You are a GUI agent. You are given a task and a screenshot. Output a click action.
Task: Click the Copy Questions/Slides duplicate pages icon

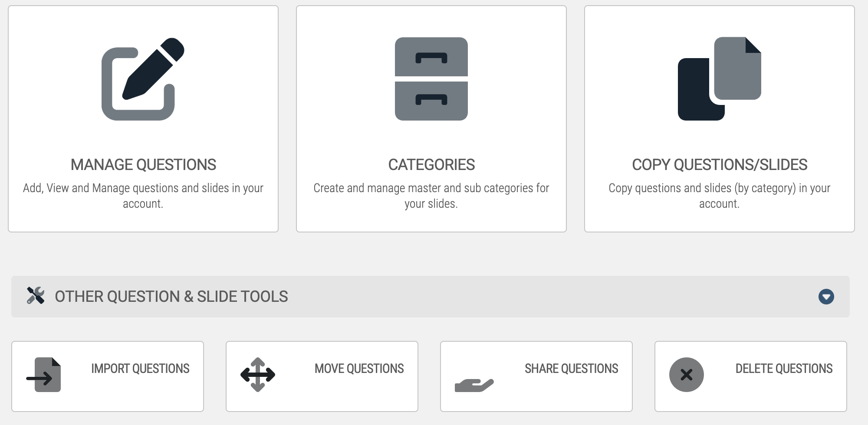point(720,79)
